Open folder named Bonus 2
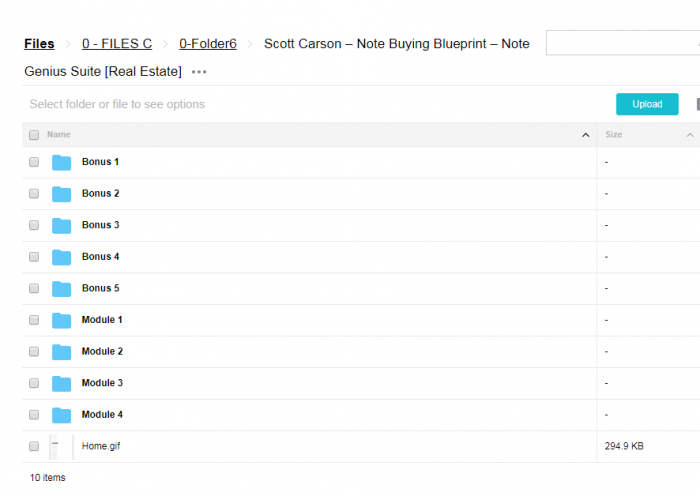 100,194
